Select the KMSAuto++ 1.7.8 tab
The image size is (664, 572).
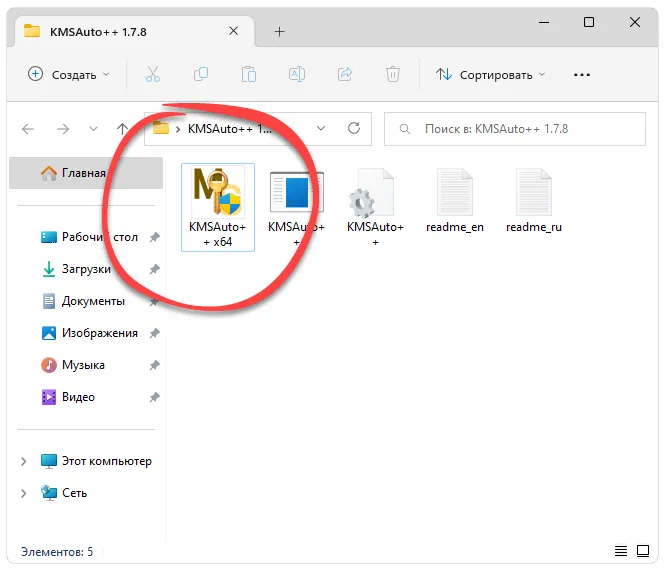pyautogui.click(x=135, y=32)
